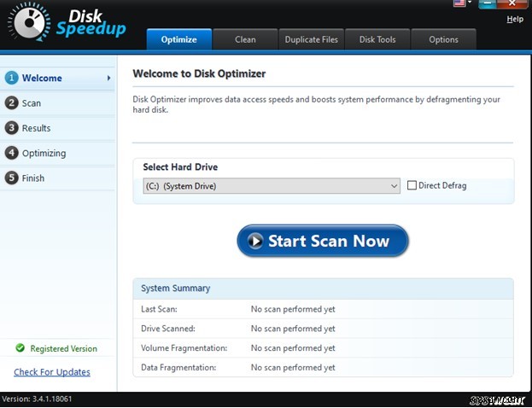Click the US flag language icon
The height and width of the screenshot is (408, 532).
click(459, 3)
